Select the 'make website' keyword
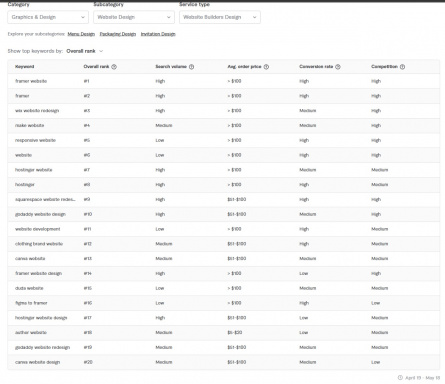This screenshot has height=384, width=445. pos(29,125)
